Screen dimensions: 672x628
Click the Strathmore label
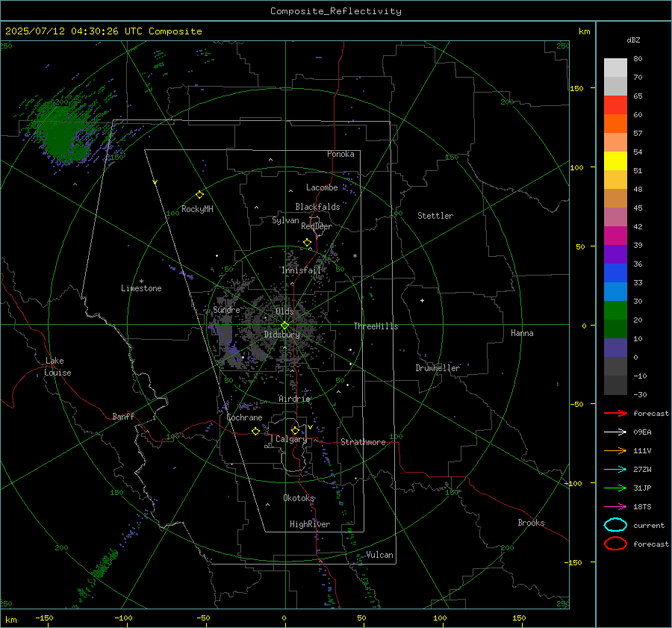363,442
